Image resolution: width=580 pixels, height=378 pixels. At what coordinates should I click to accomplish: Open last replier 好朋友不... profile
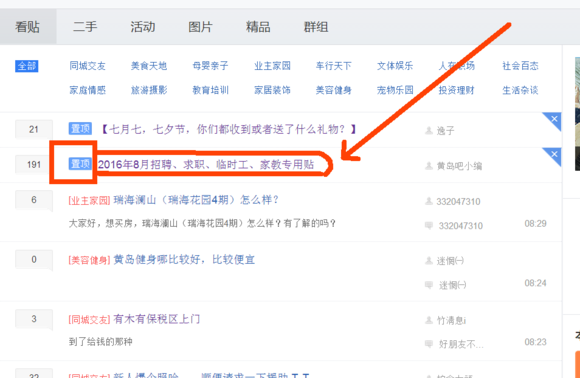coord(461,344)
